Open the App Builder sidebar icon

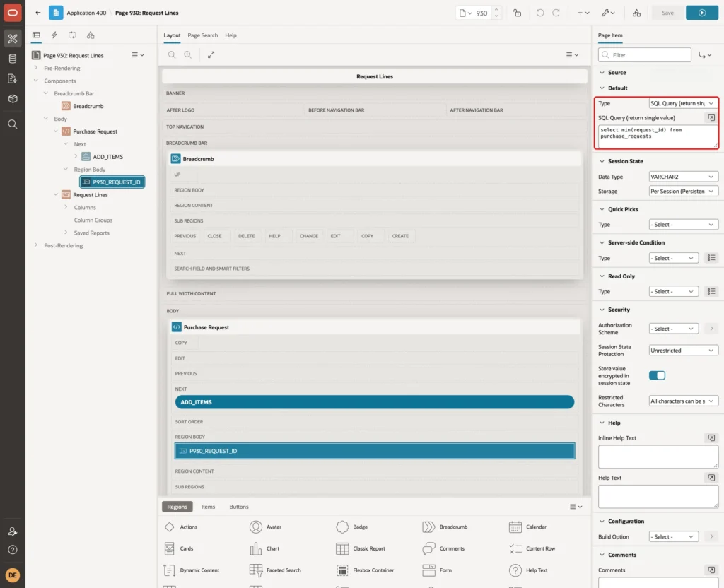[x=13, y=39]
